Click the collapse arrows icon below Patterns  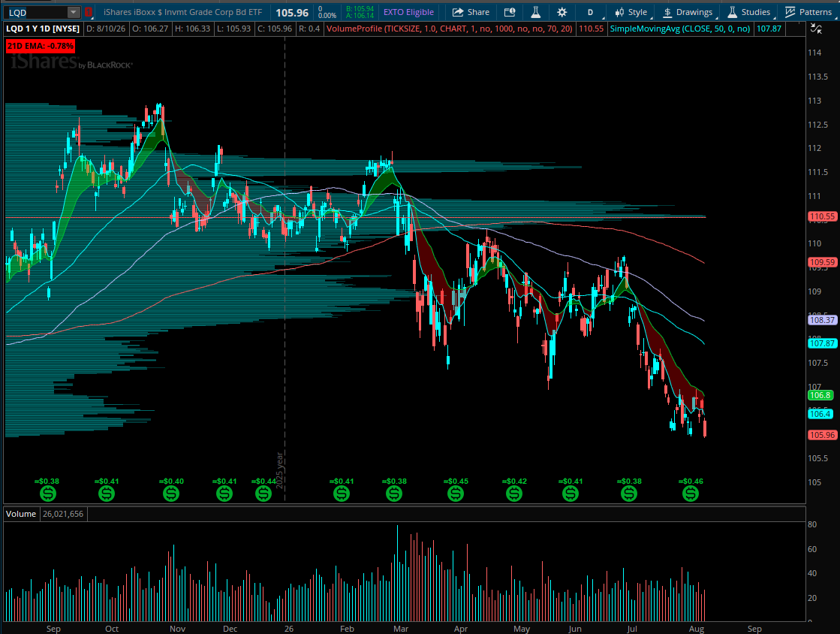coord(816,29)
